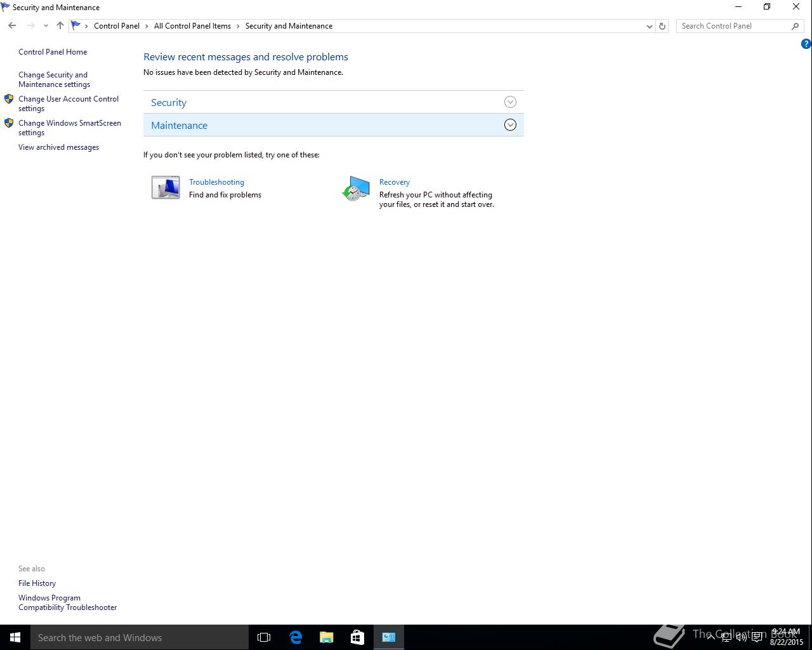Restore down the Security and Maintenance window
The width and height of the screenshot is (812, 650).
pyautogui.click(x=767, y=7)
